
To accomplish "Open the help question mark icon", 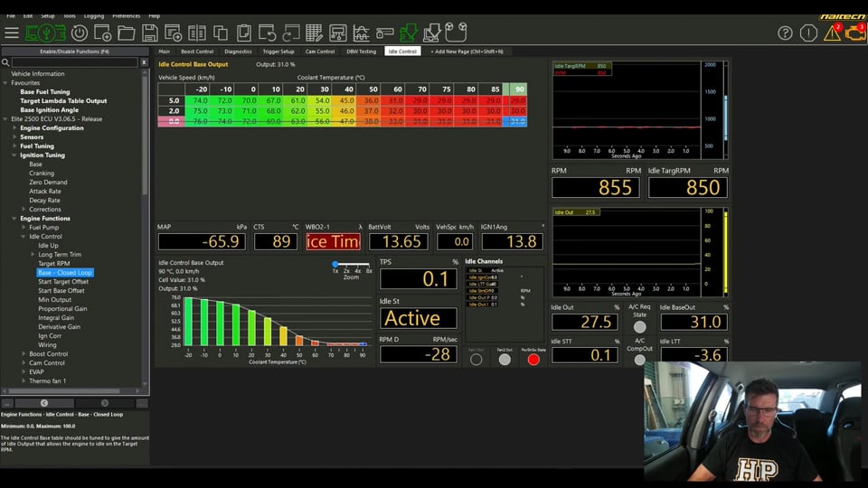I will [x=785, y=33].
